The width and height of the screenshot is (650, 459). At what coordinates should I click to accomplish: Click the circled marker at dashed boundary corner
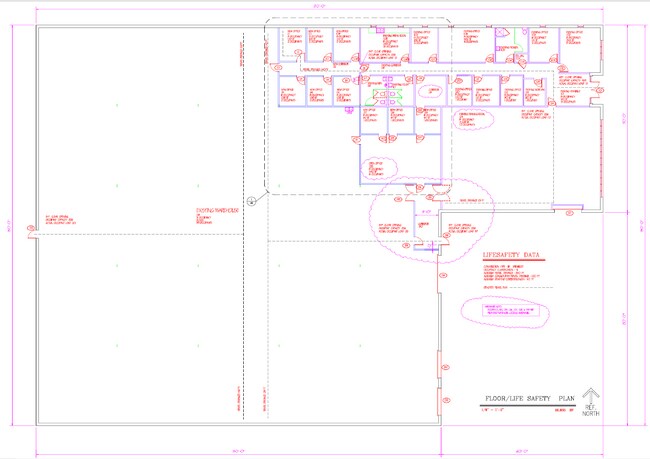251,201
